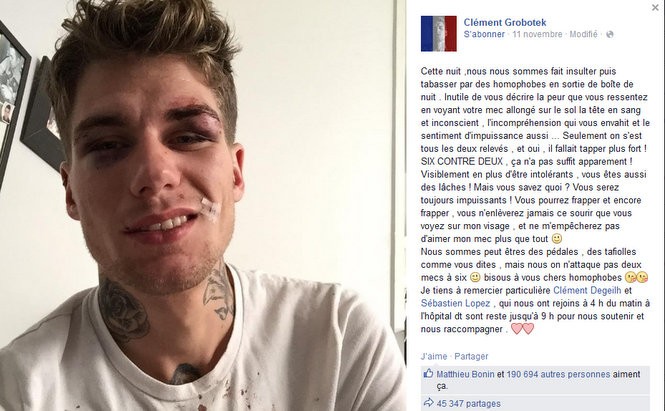Image resolution: width=665 pixels, height=411 pixels.
Task: Click S'abonner to follow the author
Action: pyautogui.click(x=484, y=34)
